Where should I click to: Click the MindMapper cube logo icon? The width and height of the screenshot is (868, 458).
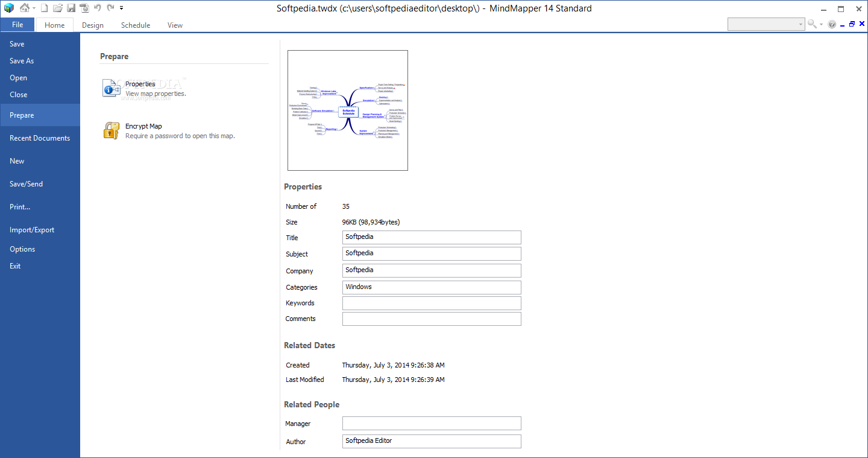8,8
